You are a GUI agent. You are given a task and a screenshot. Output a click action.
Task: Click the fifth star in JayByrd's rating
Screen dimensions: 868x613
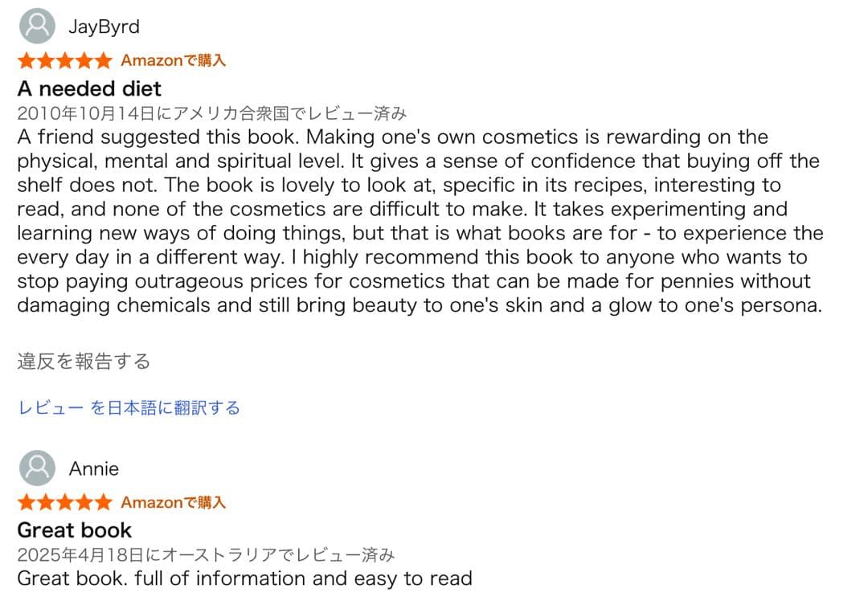click(102, 59)
